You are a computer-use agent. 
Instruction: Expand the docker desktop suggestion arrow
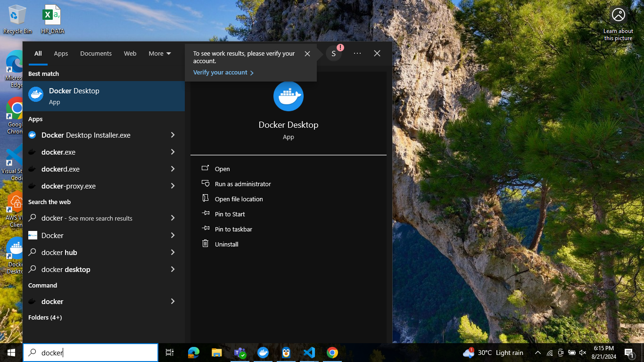click(173, 269)
